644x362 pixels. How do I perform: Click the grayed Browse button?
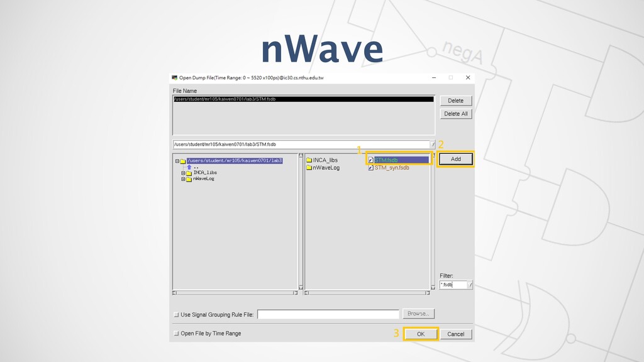(418, 314)
